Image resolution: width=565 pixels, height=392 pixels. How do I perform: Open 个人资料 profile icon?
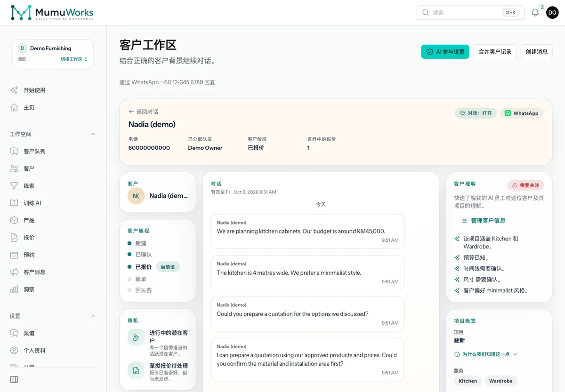click(14, 351)
